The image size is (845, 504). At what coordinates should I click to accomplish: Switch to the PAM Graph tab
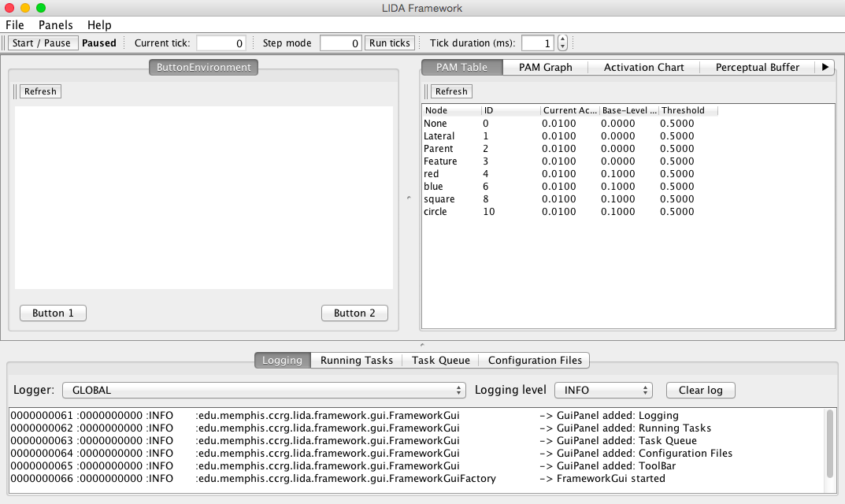[545, 68]
